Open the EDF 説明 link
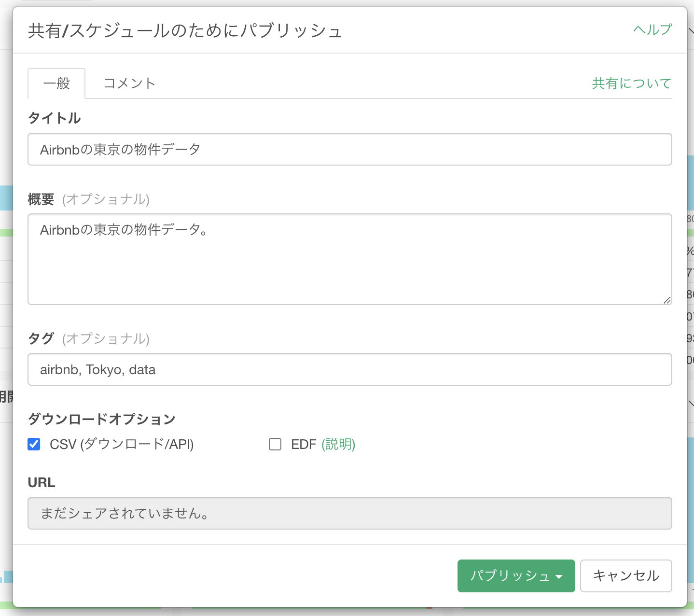 point(338,444)
